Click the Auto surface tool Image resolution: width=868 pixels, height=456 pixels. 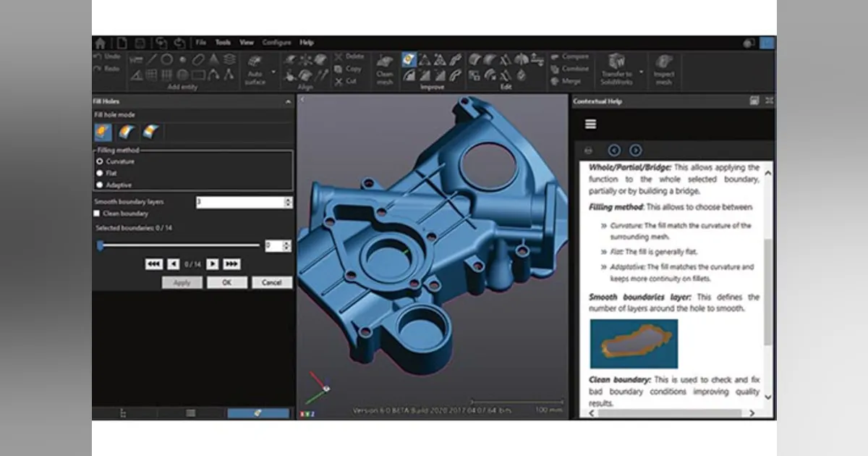pyautogui.click(x=255, y=70)
